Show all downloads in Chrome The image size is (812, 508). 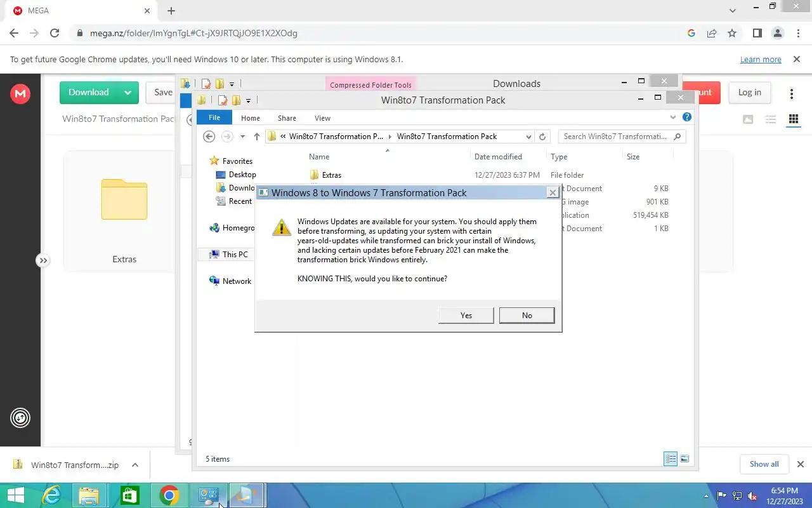(764, 464)
